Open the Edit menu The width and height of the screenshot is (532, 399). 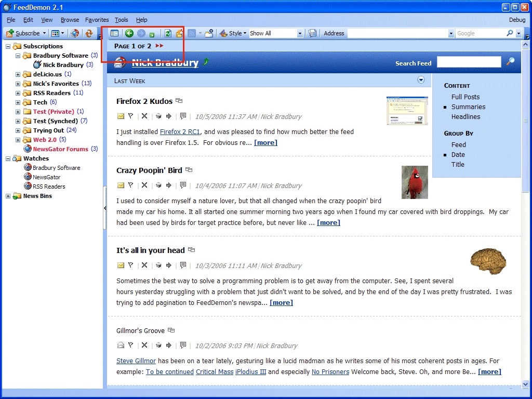click(x=28, y=20)
